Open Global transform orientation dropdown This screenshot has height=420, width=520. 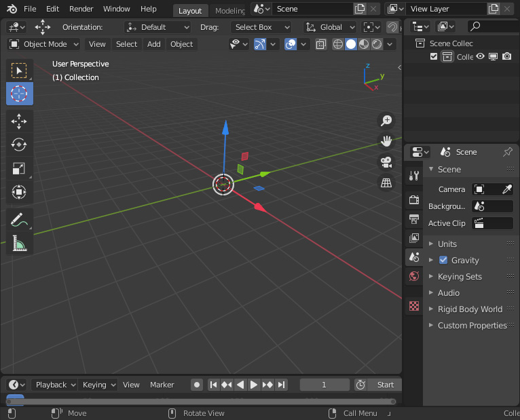330,27
